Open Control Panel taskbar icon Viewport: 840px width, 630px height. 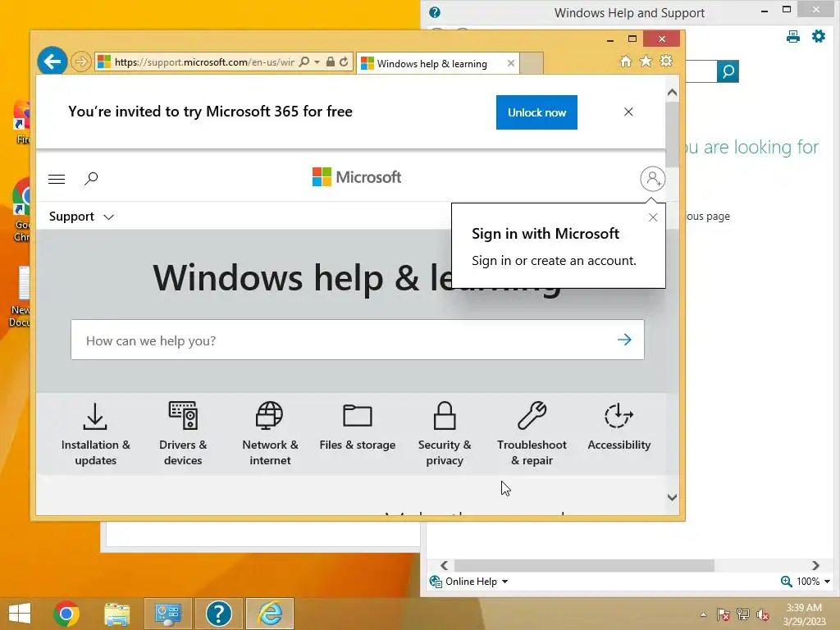pyautogui.click(x=167, y=614)
